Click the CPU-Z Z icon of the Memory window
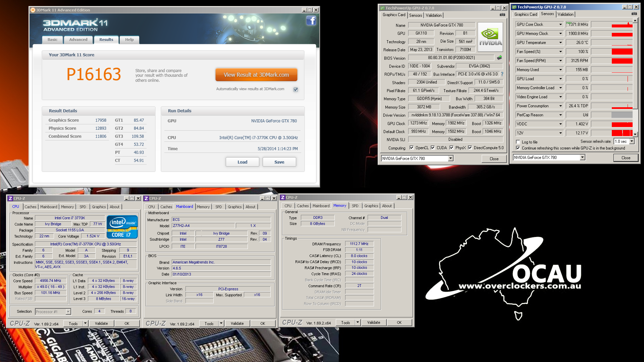Screen dimensions: 644x362 pos(283,197)
